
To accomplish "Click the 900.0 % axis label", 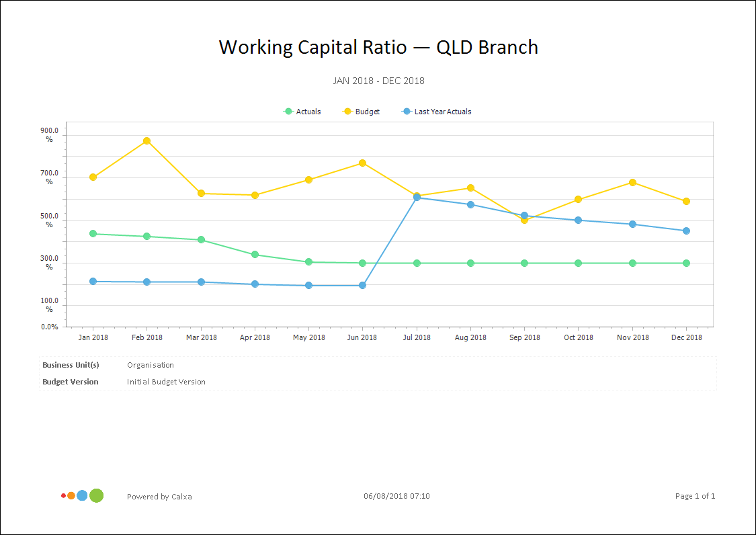I will [x=49, y=134].
